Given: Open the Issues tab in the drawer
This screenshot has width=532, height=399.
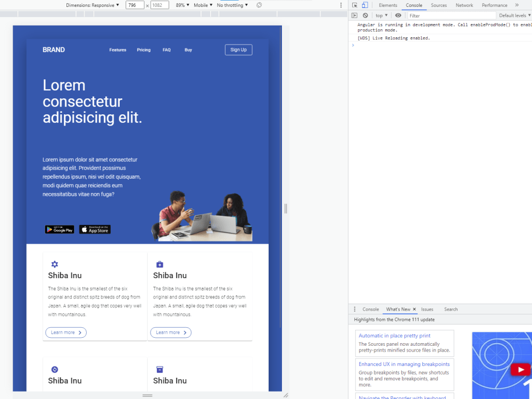Looking at the screenshot, I should pyautogui.click(x=427, y=309).
